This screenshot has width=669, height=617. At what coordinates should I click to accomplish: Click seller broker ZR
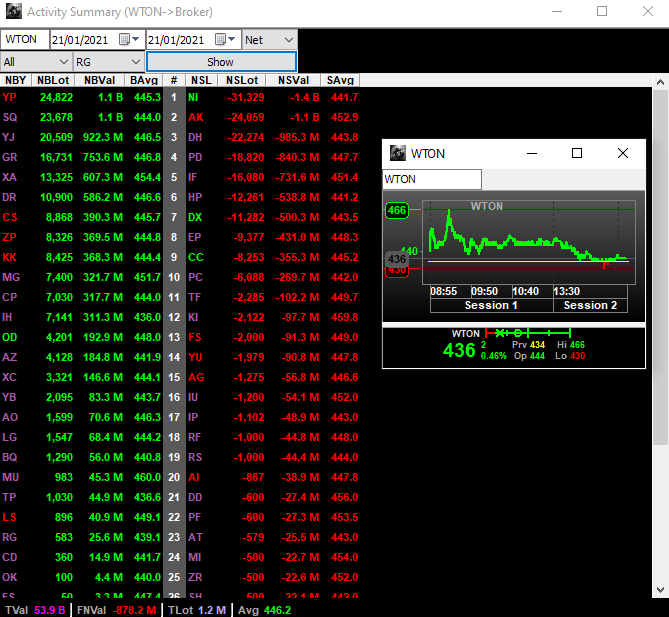[195, 577]
